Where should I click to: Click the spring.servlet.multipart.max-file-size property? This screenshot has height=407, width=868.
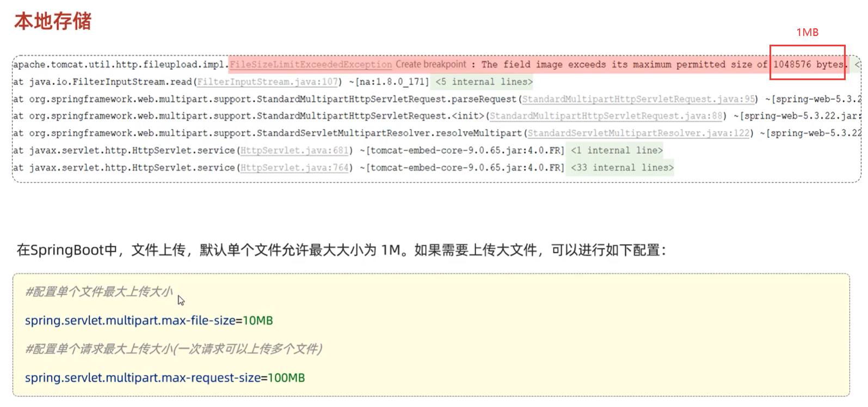point(130,320)
